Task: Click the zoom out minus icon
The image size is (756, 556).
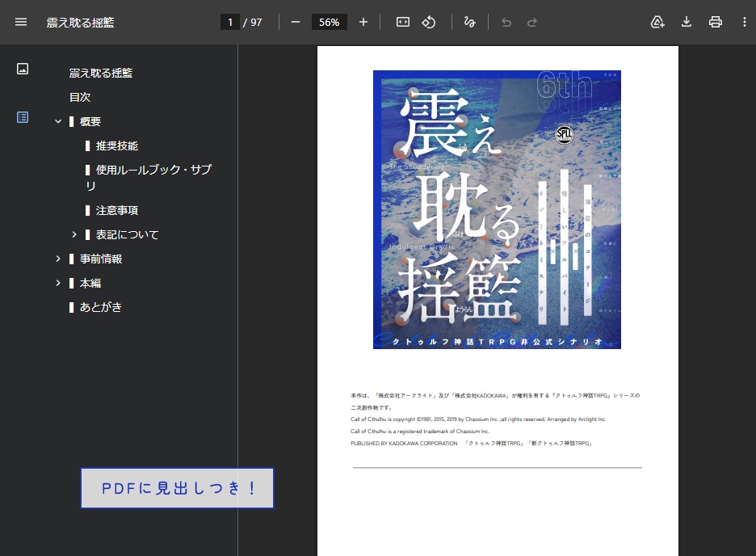Action: pyautogui.click(x=296, y=22)
